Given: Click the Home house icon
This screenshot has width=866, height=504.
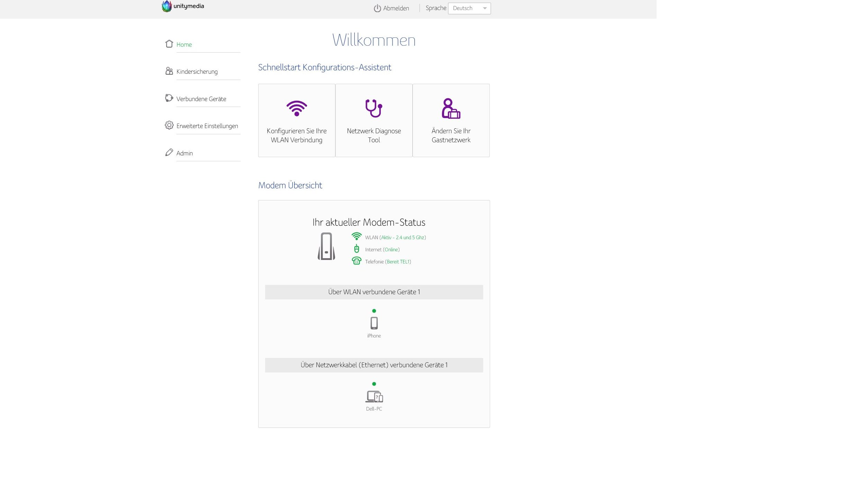Looking at the screenshot, I should click(169, 44).
